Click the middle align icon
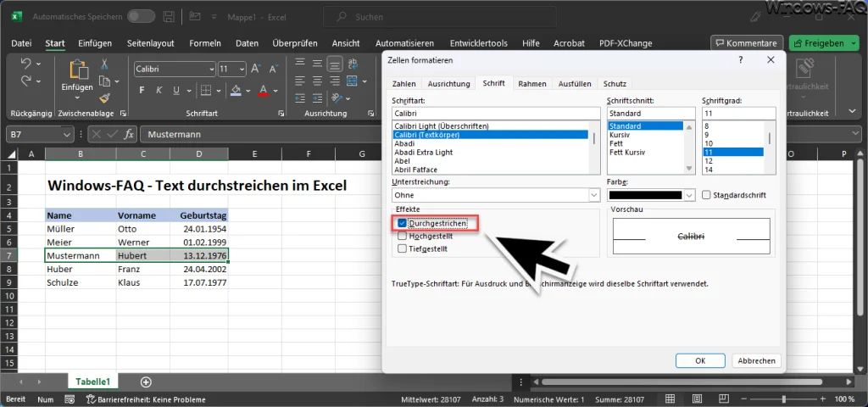 coord(317,64)
